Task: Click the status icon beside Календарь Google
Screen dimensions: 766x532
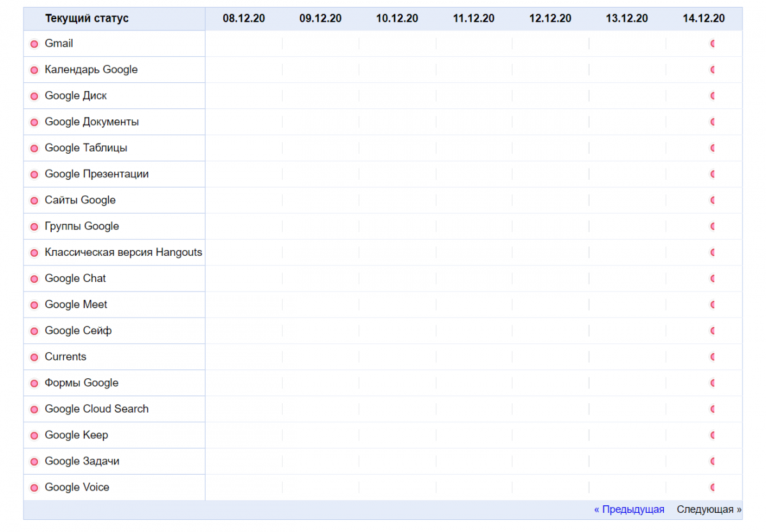Action: tap(34, 70)
